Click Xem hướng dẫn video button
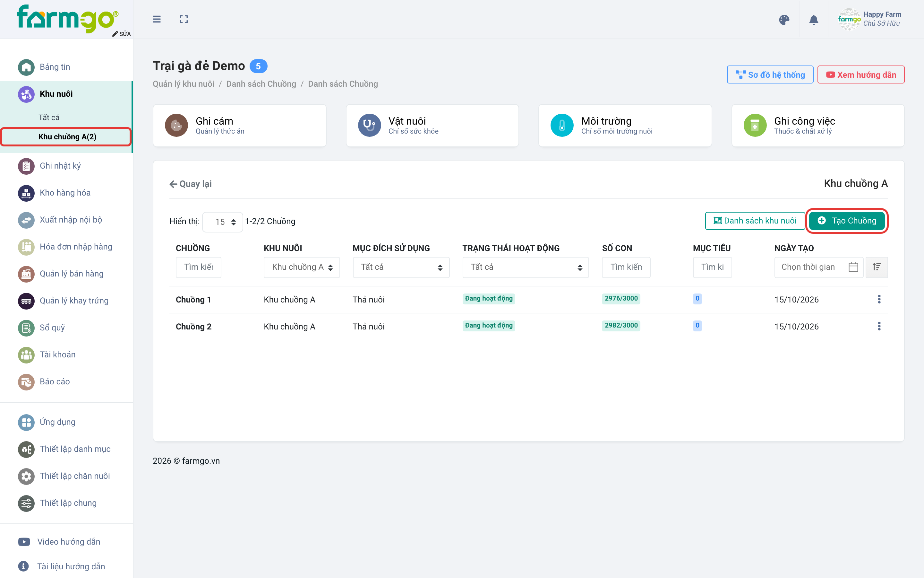The width and height of the screenshot is (924, 578). click(860, 74)
